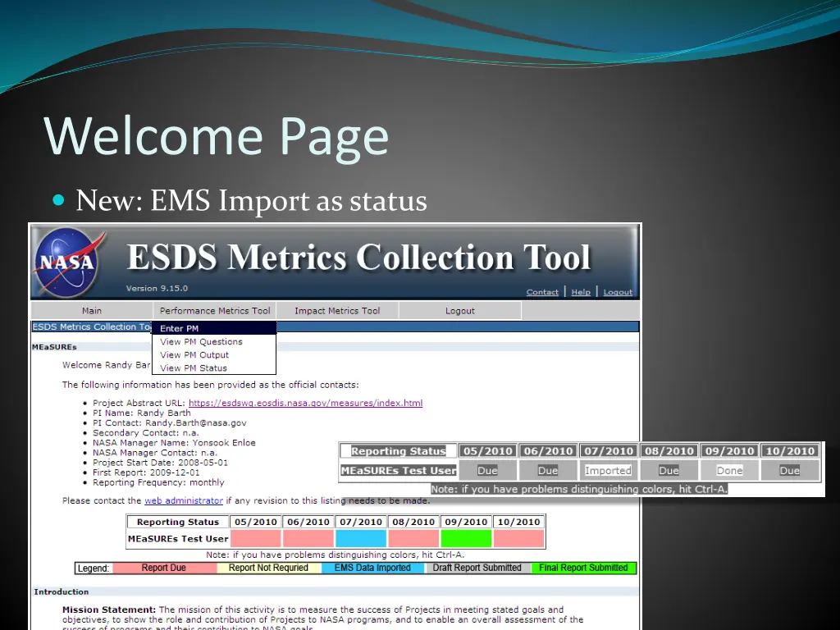The image size is (840, 630).
Task: Click the Welcome Page slide title
Action: coord(216,137)
